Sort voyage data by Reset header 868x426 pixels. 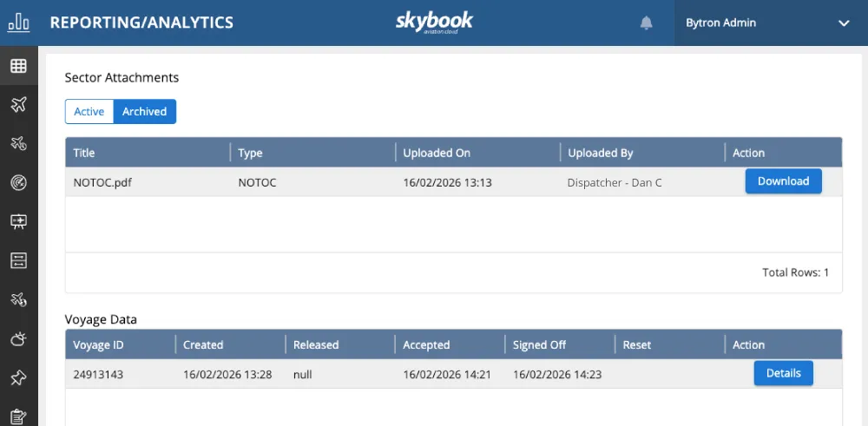click(x=636, y=344)
